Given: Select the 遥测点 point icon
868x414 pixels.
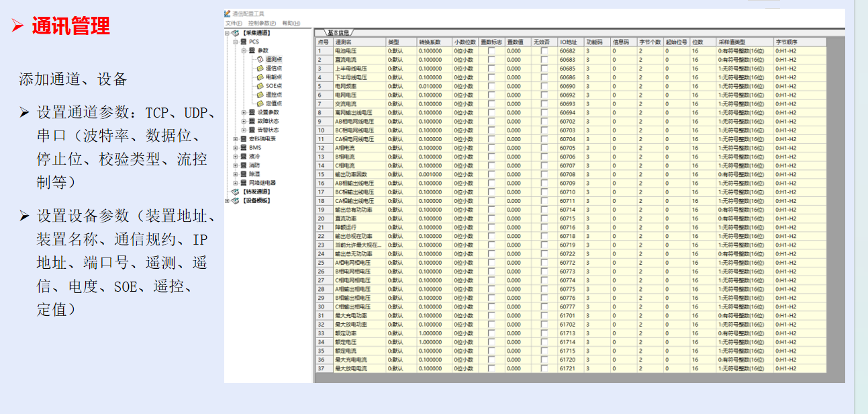Looking at the screenshot, I should tap(260, 59).
